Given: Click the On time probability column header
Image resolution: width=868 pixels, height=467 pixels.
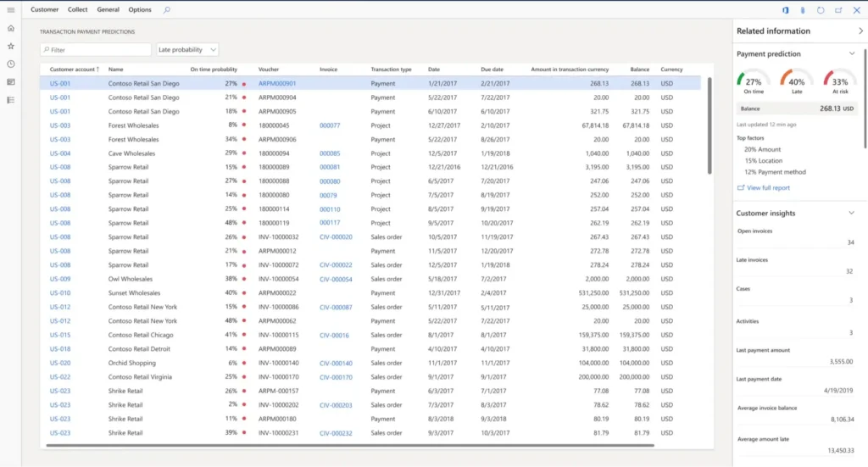Looking at the screenshot, I should (214, 69).
